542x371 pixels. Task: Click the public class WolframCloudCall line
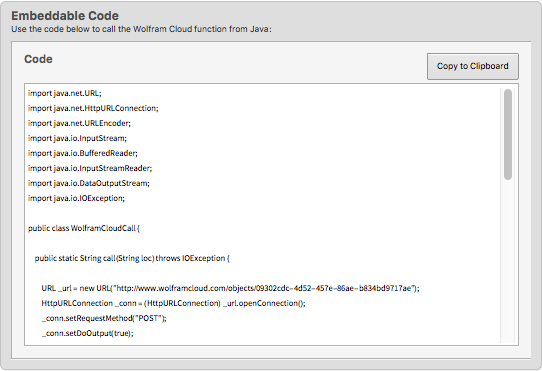pyautogui.click(x=84, y=228)
